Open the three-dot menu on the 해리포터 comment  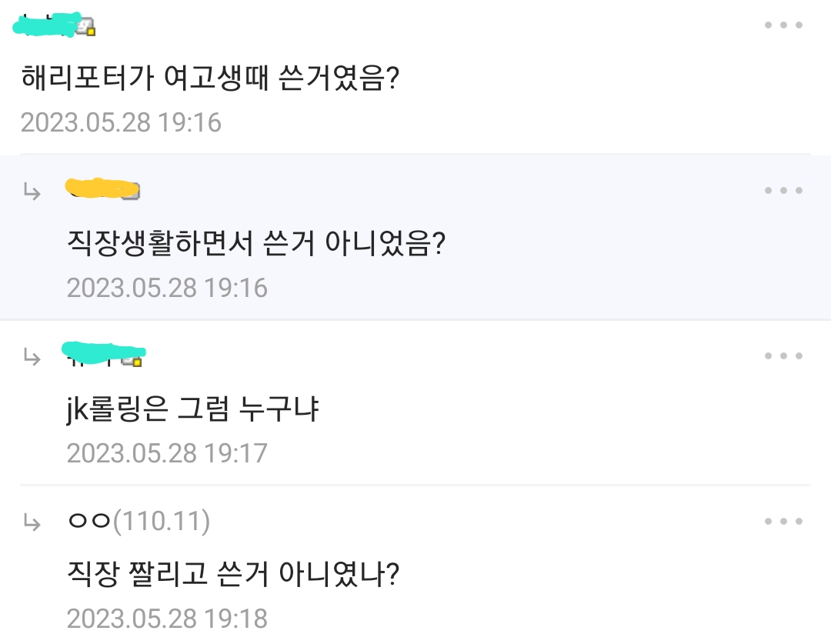[x=783, y=25]
